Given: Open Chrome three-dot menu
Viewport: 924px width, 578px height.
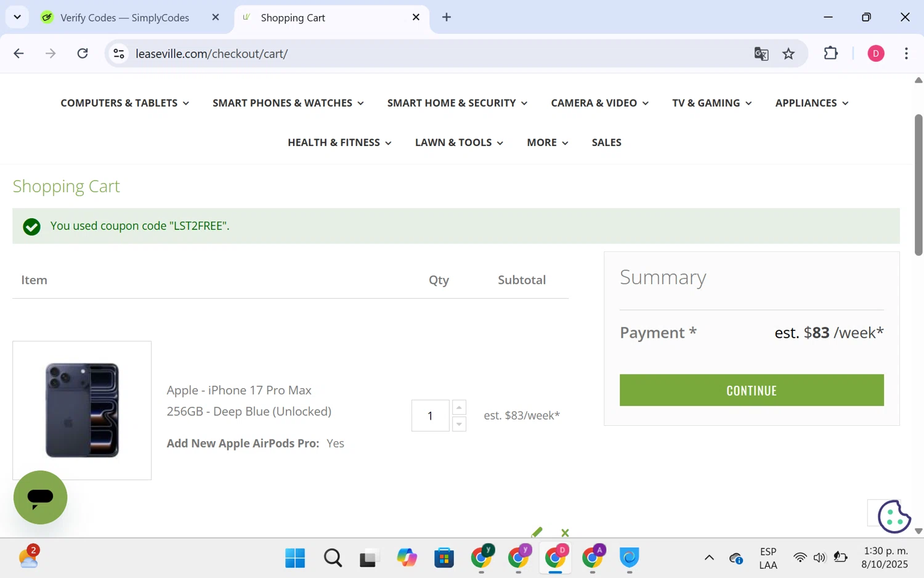Looking at the screenshot, I should click(906, 54).
